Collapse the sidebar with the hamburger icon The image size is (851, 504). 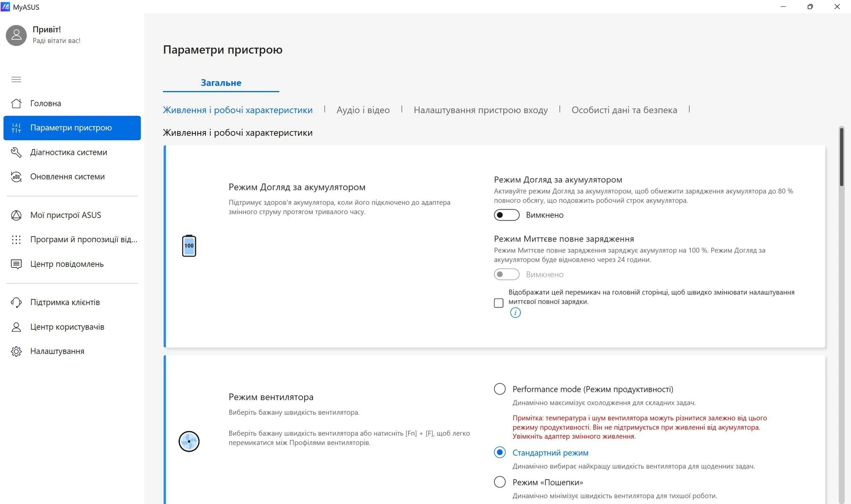(16, 79)
